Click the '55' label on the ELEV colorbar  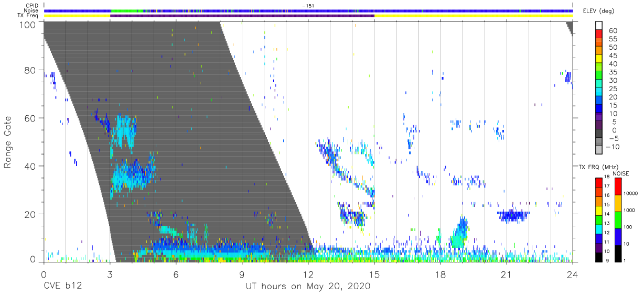613,39
